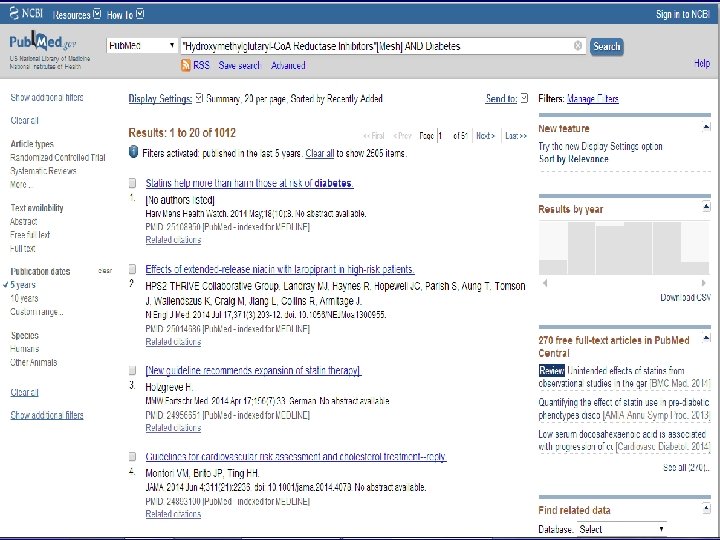Open the PubMed database selector dropdown
The width and height of the screenshot is (720, 540).
click(x=141, y=45)
